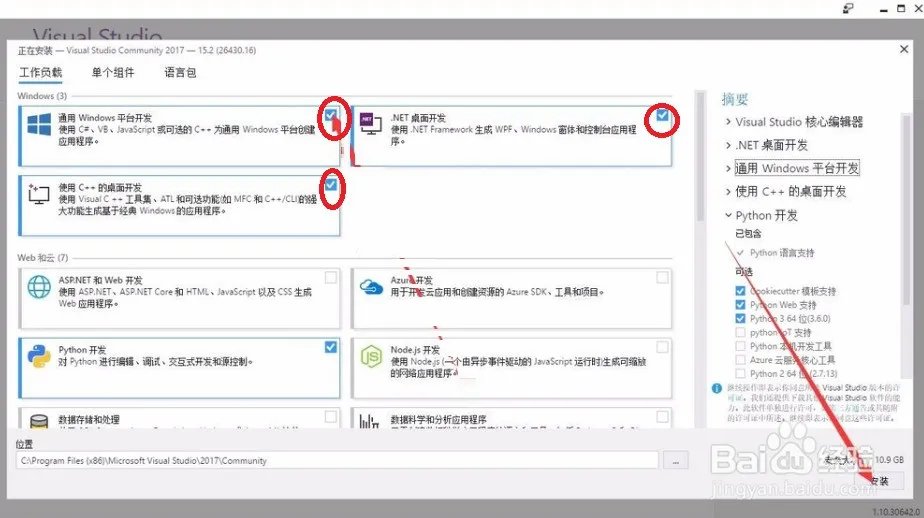Check the 数据科学和分析应用程序 workload checkbox

662,417
